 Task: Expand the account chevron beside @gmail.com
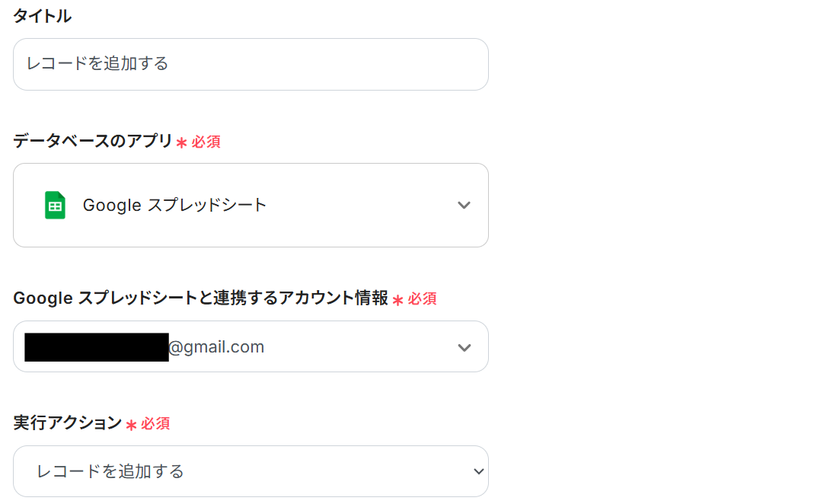[464, 347]
